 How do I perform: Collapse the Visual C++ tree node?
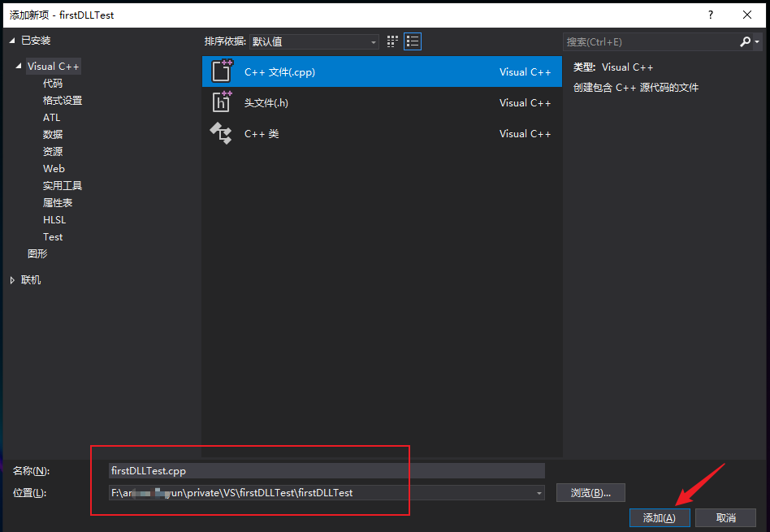[x=19, y=66]
